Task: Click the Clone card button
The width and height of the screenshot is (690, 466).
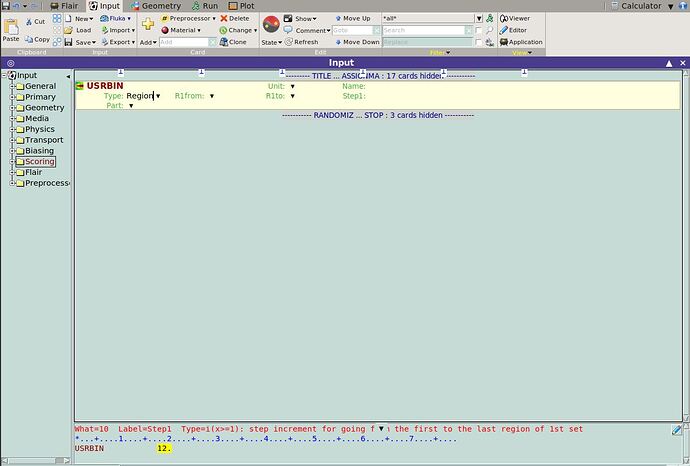Action: click(233, 42)
